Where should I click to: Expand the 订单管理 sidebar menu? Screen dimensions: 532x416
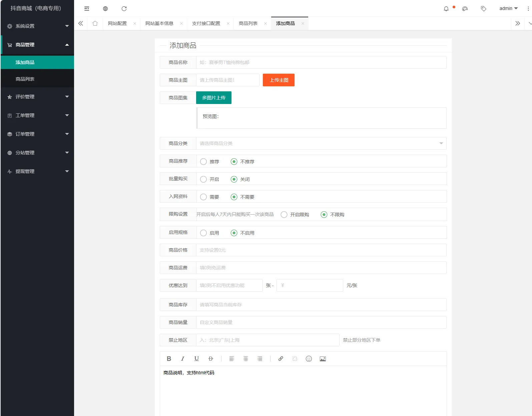click(37, 134)
